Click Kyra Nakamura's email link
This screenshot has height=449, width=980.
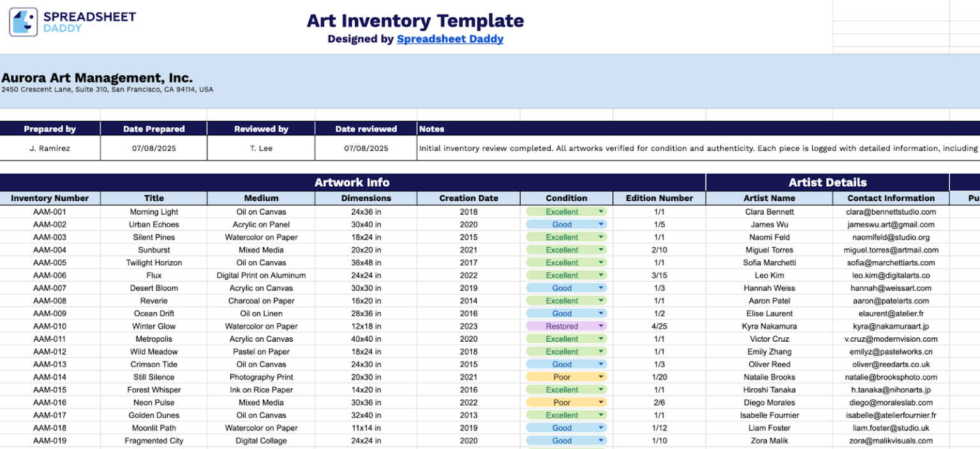coord(891,326)
